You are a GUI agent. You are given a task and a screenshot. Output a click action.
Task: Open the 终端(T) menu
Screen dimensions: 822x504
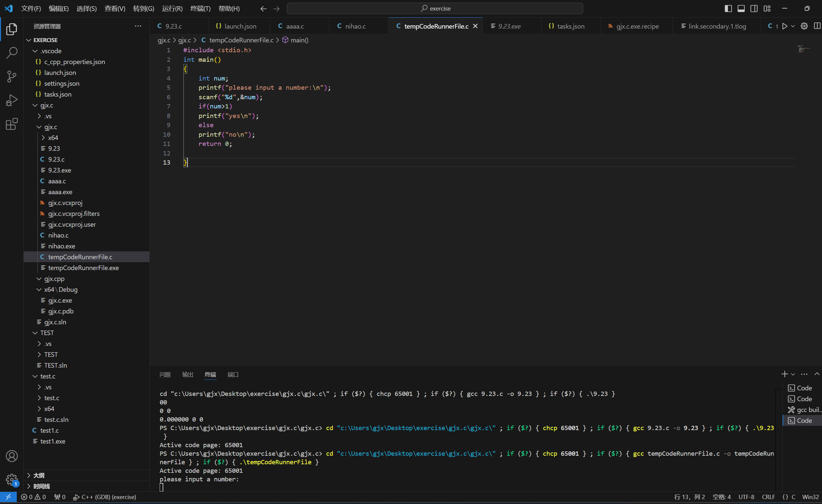tap(200, 8)
